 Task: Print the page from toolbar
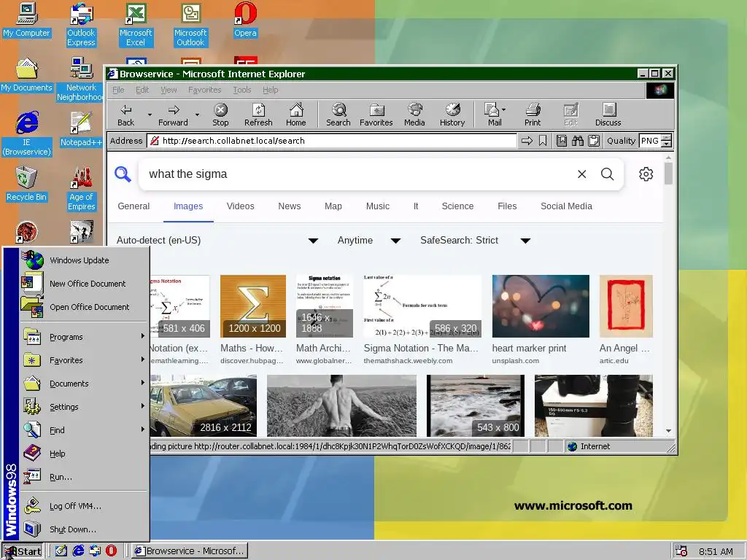[x=533, y=114]
